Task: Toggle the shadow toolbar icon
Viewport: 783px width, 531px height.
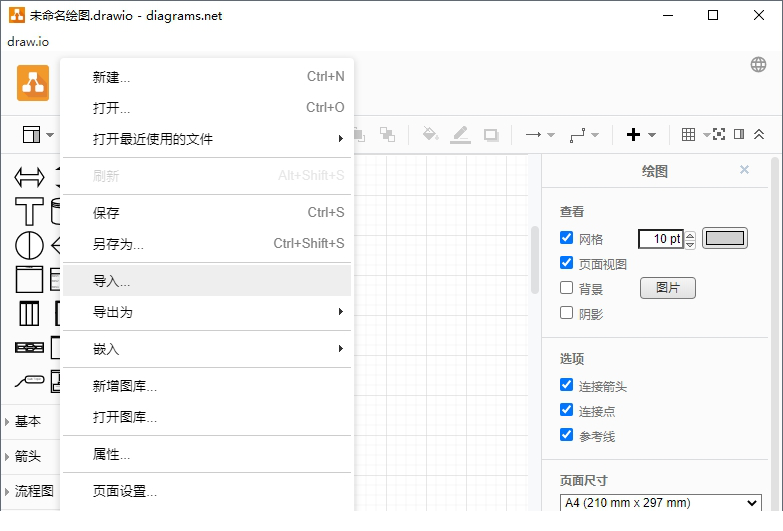Action: 491,135
